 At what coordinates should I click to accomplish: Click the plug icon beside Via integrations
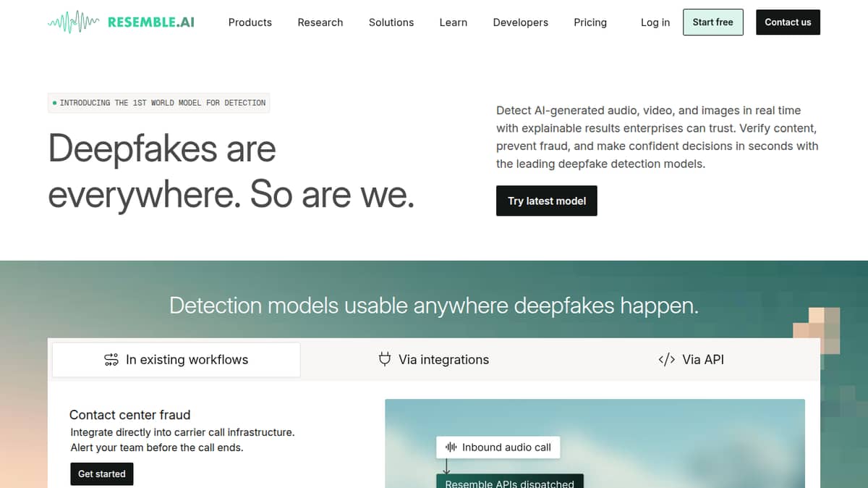[385, 359]
